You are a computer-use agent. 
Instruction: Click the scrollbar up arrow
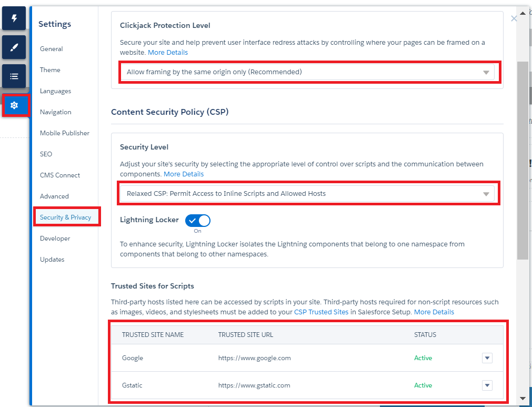click(x=523, y=13)
